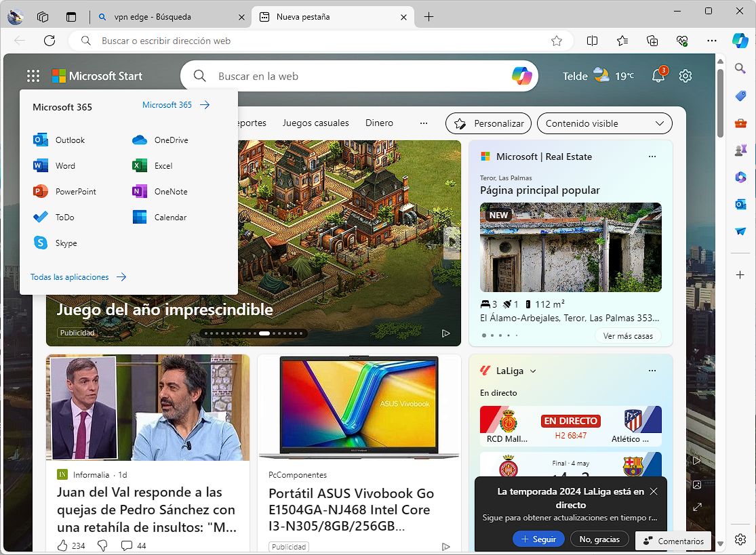This screenshot has height=555, width=756.
Task: Expand the LaLiga league selector chevron
Action: point(533,371)
